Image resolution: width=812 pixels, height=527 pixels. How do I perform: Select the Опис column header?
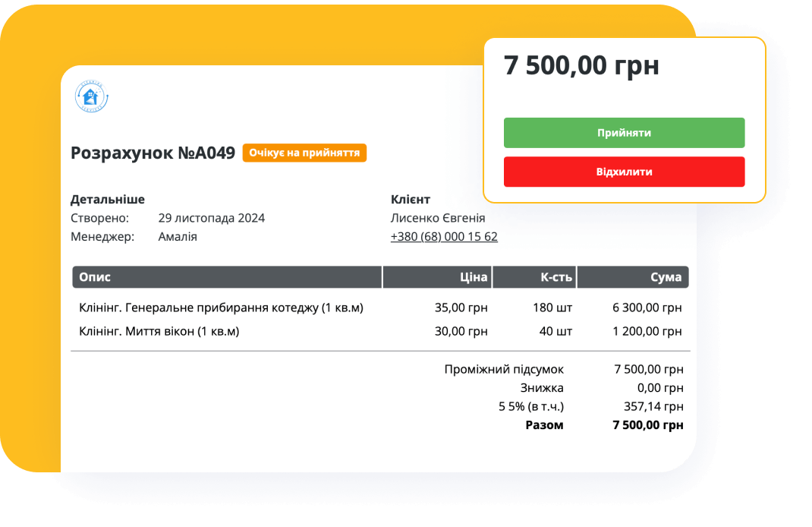coord(227,277)
